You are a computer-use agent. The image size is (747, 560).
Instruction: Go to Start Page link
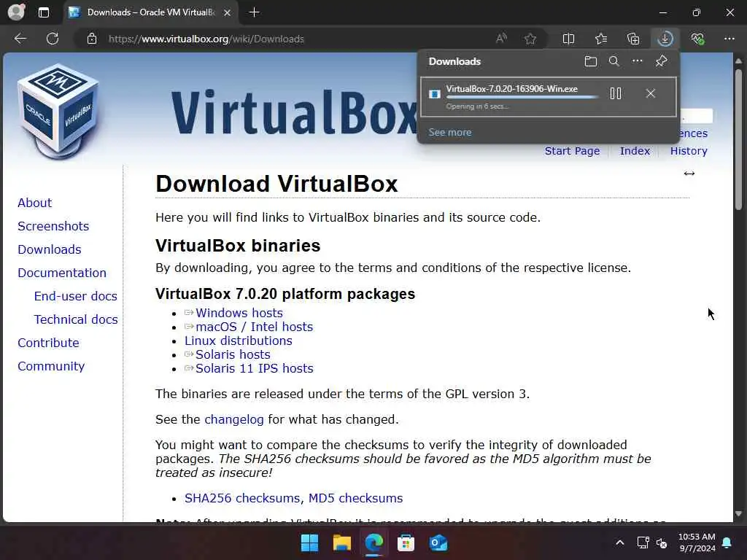pyautogui.click(x=572, y=151)
